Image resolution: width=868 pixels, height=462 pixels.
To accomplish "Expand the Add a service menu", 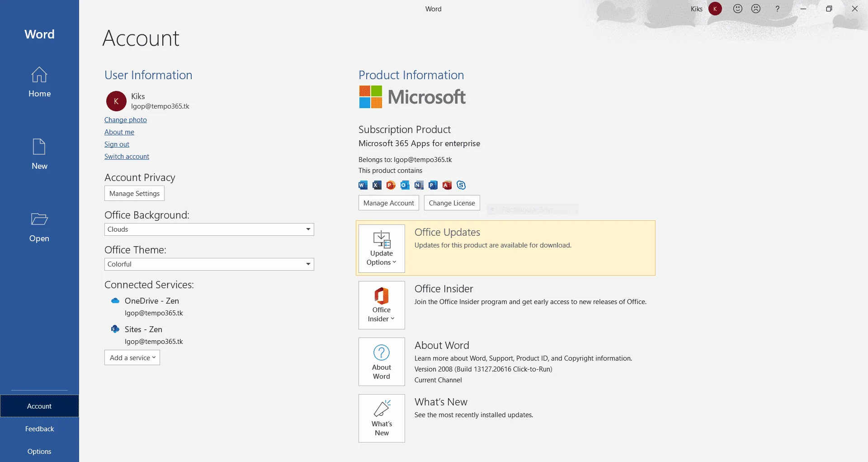I will click(132, 357).
